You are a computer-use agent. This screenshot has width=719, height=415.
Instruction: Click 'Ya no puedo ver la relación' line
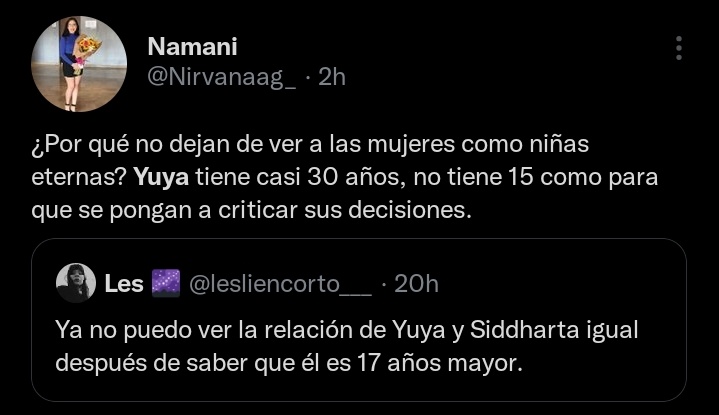pos(347,330)
